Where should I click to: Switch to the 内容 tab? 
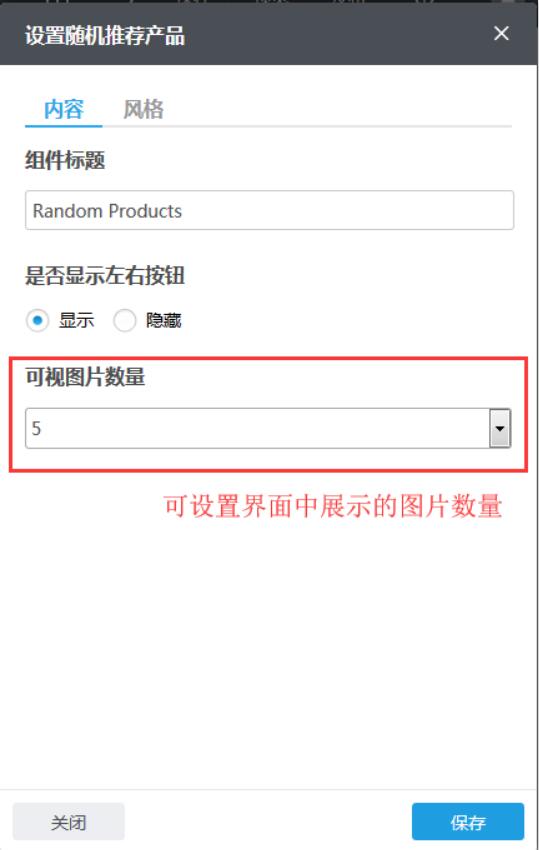click(63, 110)
